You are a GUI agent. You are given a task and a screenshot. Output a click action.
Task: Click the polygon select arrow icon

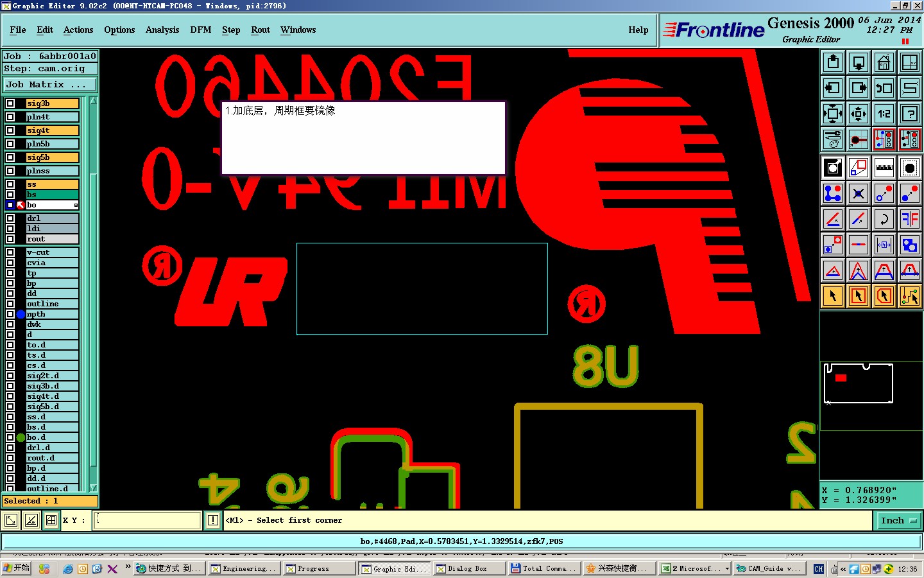[884, 296]
